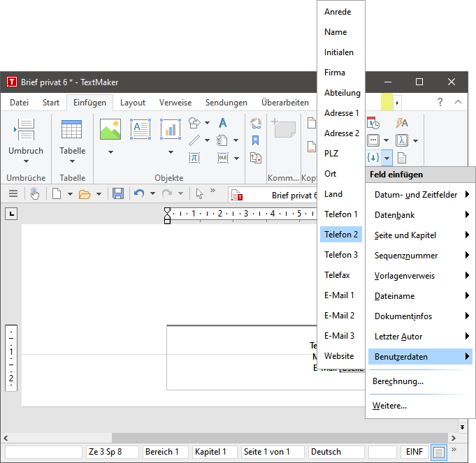
Task: Insert an equation with the pi icon
Action: [x=194, y=158]
